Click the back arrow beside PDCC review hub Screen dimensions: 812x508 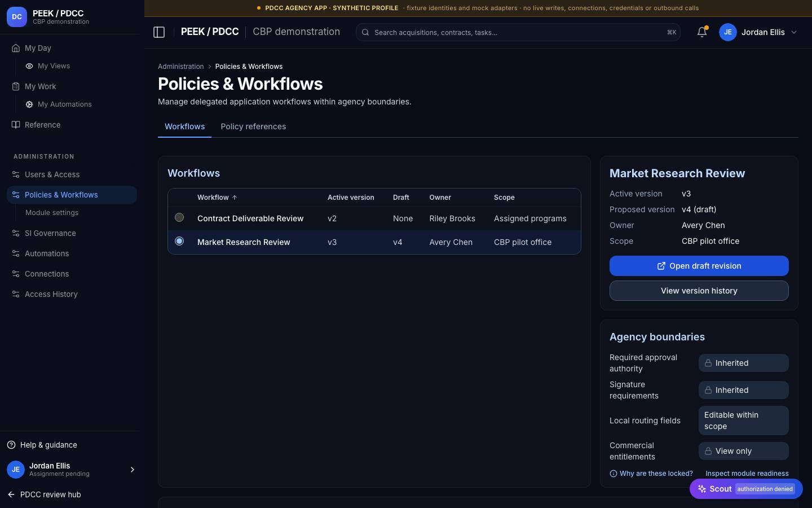pyautogui.click(x=11, y=494)
